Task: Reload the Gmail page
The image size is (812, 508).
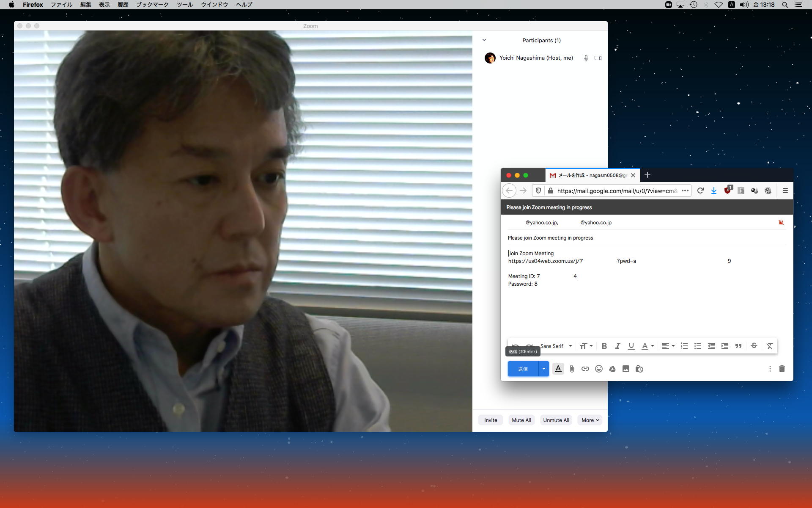Action: pyautogui.click(x=700, y=191)
